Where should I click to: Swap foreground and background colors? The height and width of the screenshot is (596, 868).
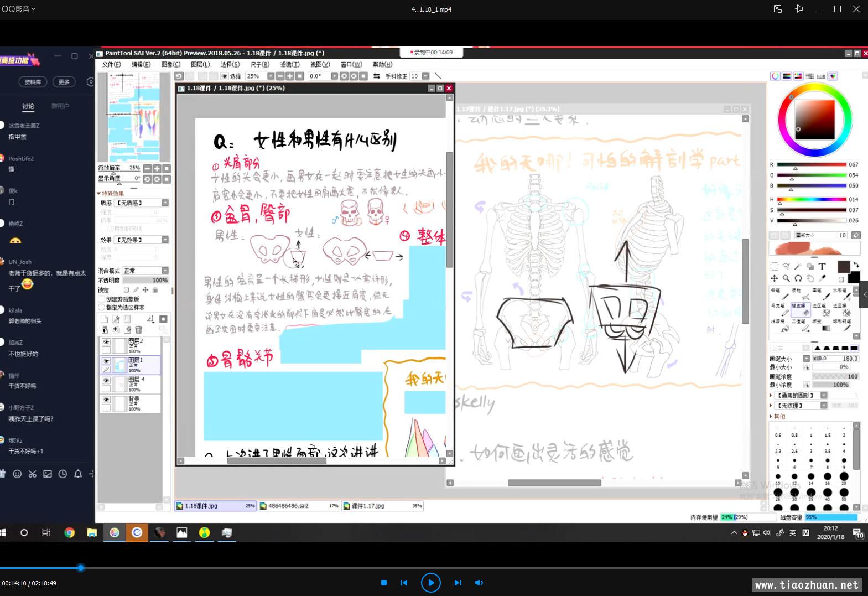[856, 265]
